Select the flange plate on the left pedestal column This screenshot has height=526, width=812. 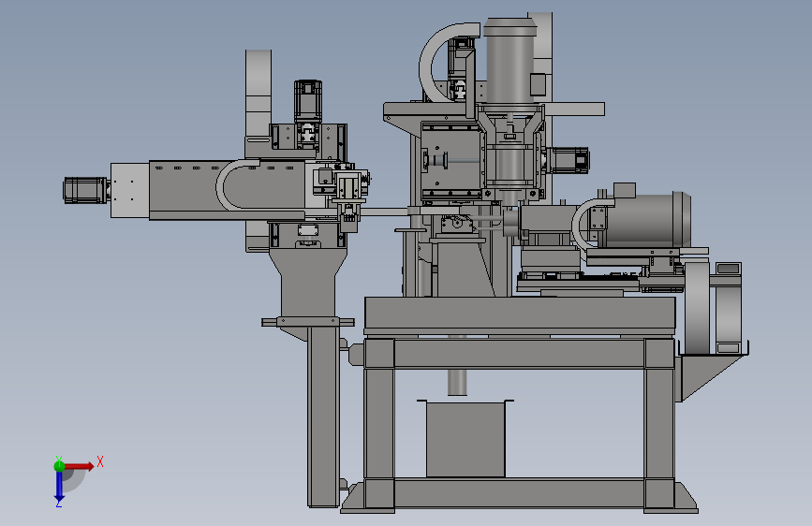308,322
